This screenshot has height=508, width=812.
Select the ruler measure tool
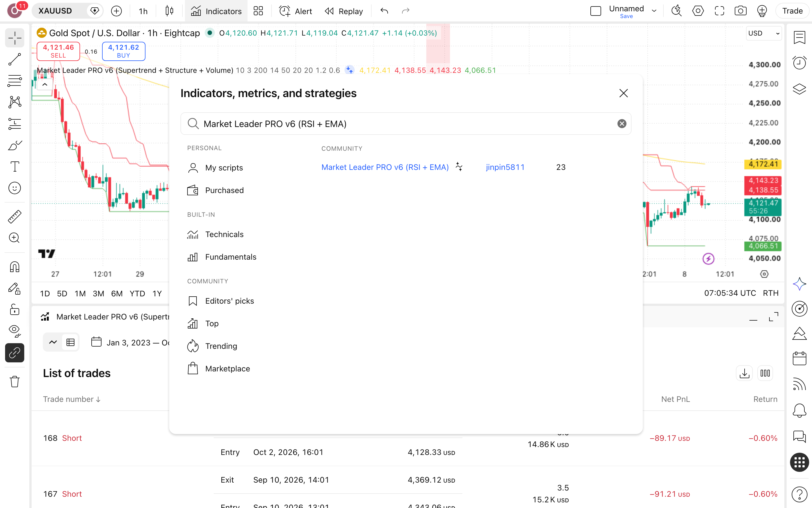pyautogui.click(x=14, y=217)
